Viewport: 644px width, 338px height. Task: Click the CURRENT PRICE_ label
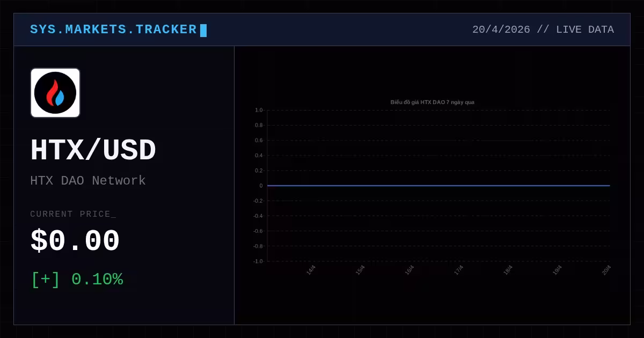tap(73, 214)
